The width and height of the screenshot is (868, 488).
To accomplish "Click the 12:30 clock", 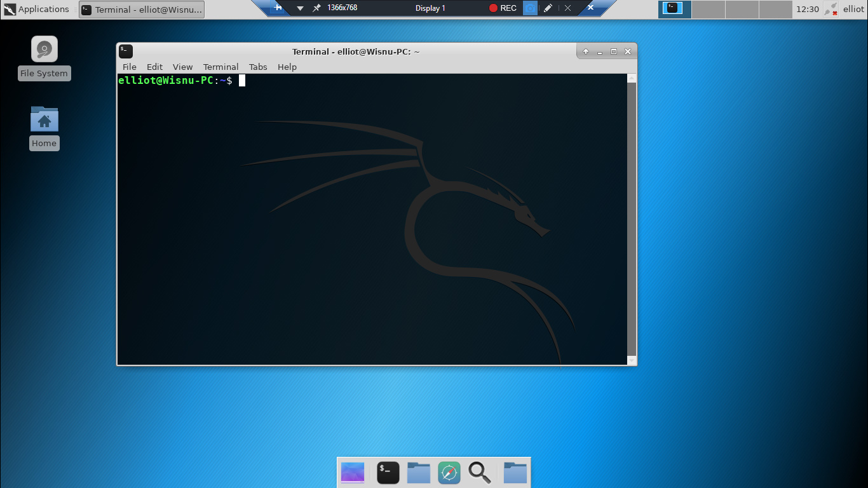I will (x=807, y=9).
